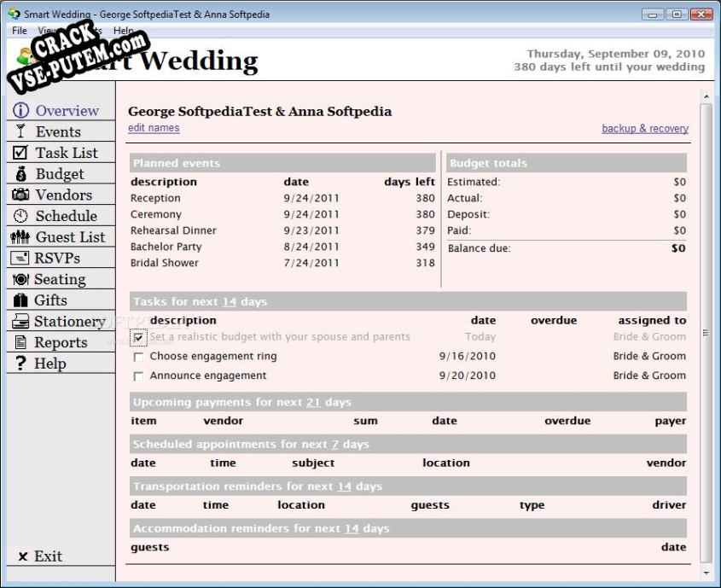Click the scrollbar down arrow

tap(706, 573)
